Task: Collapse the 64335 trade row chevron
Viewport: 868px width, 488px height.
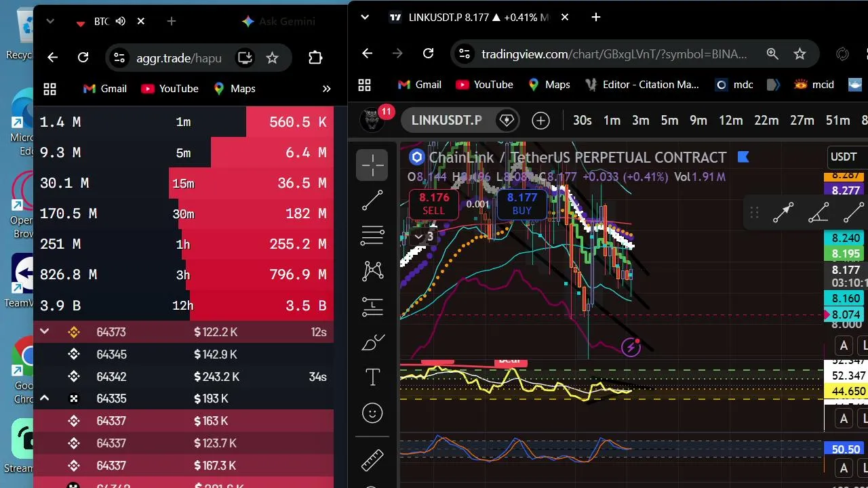Action: click(x=44, y=398)
